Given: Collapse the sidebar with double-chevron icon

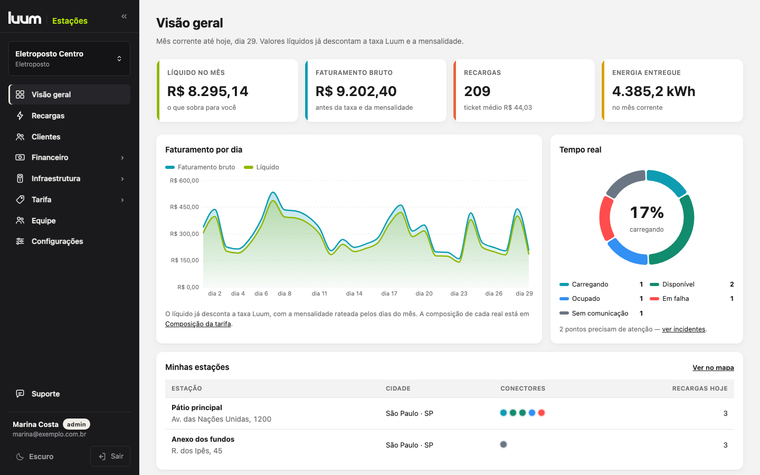Looking at the screenshot, I should coord(124,16).
